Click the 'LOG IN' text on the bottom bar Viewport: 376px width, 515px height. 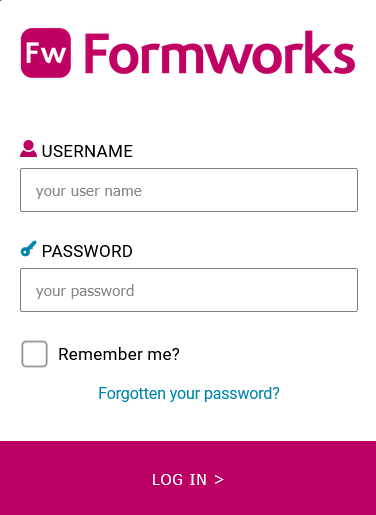pyautogui.click(x=179, y=480)
